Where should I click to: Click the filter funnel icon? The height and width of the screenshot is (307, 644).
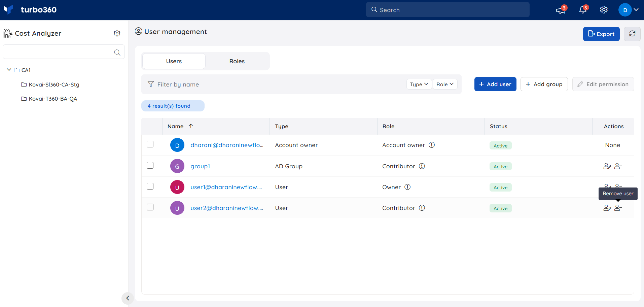pos(151,84)
